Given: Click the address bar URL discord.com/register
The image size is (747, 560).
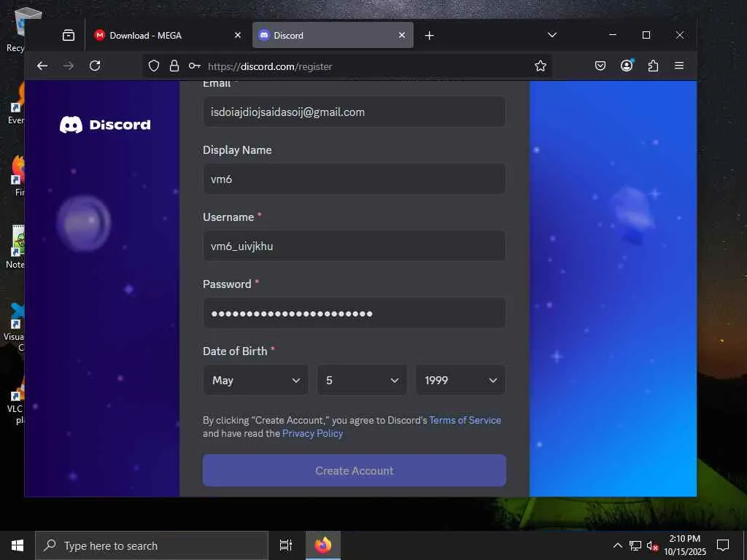Looking at the screenshot, I should pos(270,66).
